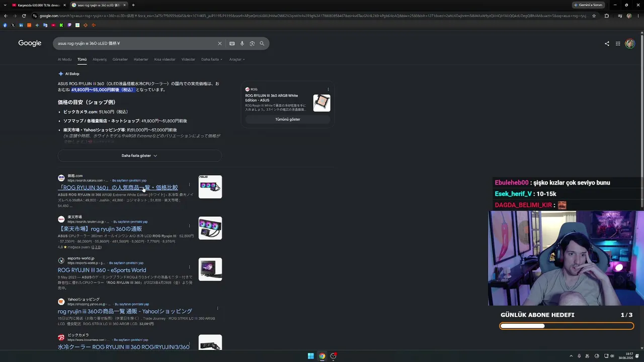Open YouTube bookmark in bookmarks bar
The width and height of the screenshot is (644, 362).
coord(53,25)
